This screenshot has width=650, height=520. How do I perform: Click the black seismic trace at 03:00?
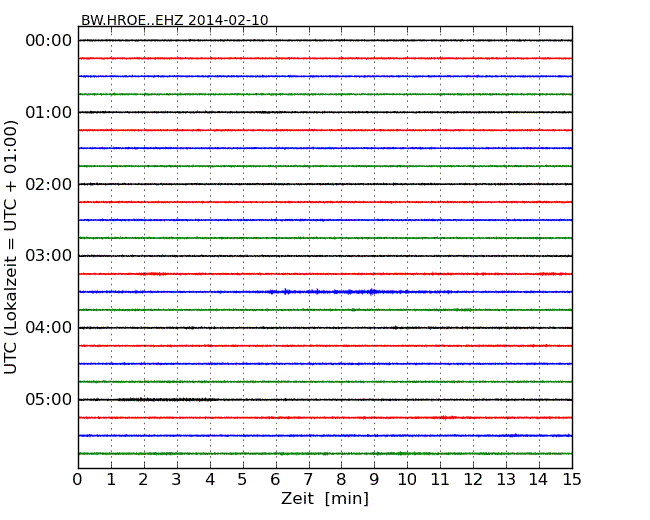tap(325, 256)
